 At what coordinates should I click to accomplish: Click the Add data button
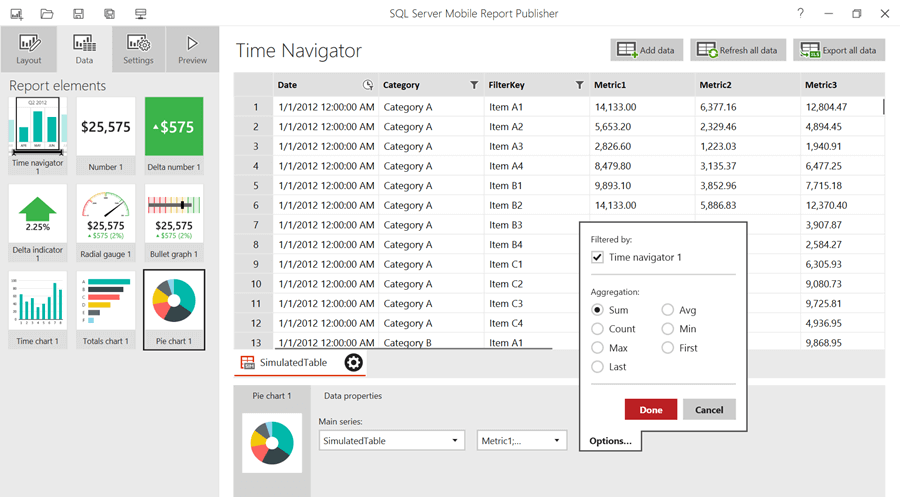[646, 50]
